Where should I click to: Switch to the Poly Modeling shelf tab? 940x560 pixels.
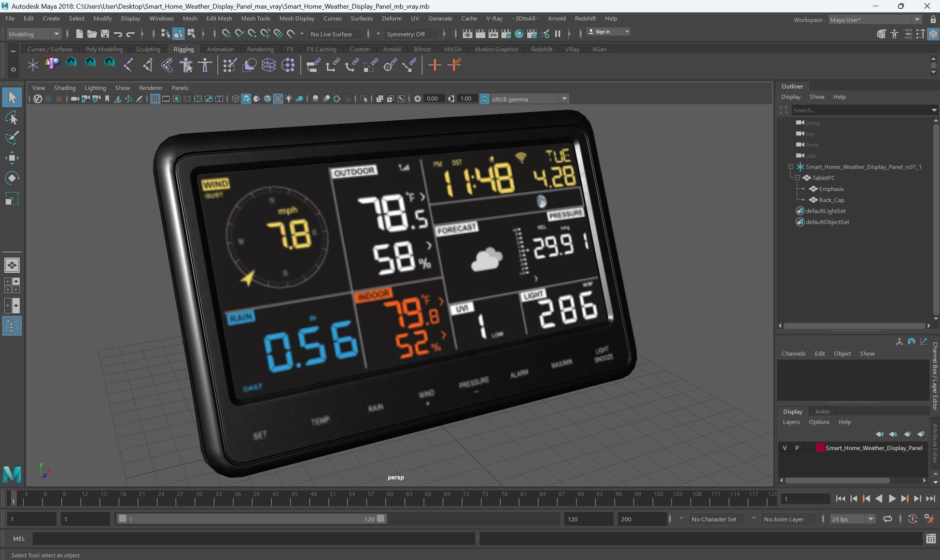(104, 49)
